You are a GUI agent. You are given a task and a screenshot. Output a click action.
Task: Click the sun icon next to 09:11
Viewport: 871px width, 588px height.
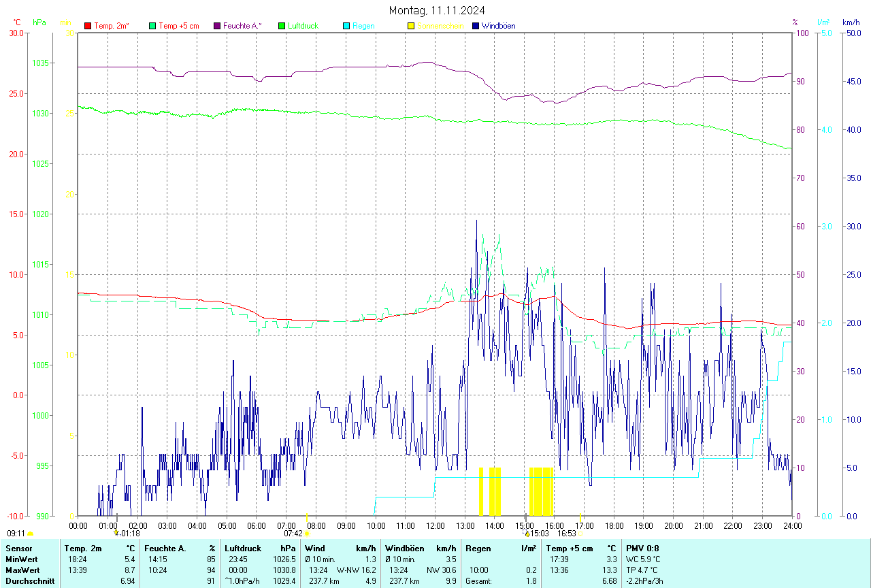(x=30, y=534)
